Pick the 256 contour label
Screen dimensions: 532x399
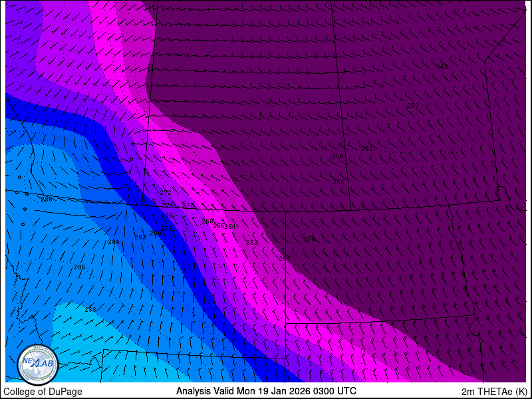[x=338, y=182]
